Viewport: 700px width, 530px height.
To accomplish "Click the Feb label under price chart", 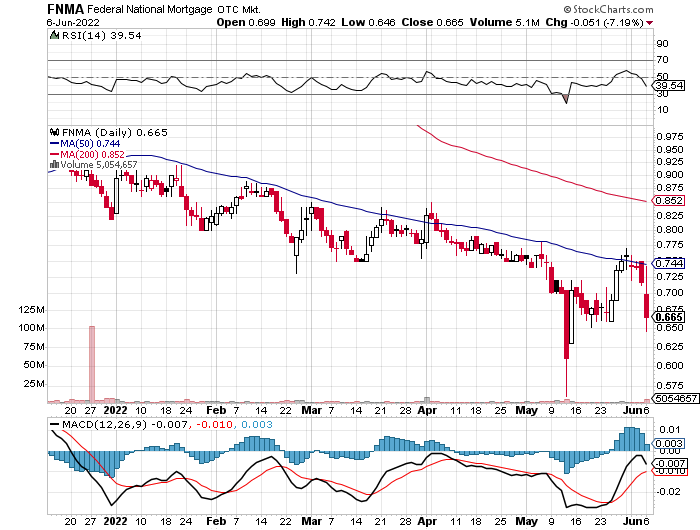I will point(216,410).
